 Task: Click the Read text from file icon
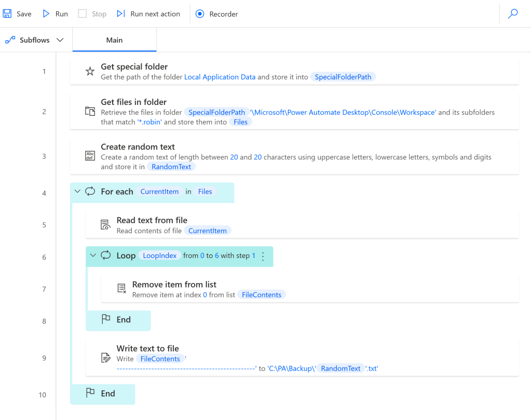coord(105,225)
